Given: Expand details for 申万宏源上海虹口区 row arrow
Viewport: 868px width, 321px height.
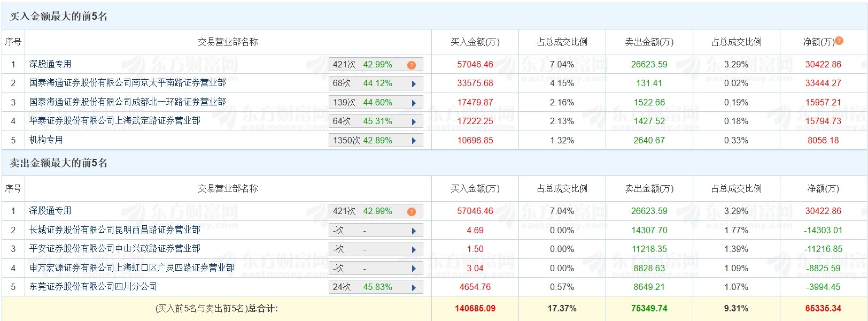Looking at the screenshot, I should [x=414, y=269].
